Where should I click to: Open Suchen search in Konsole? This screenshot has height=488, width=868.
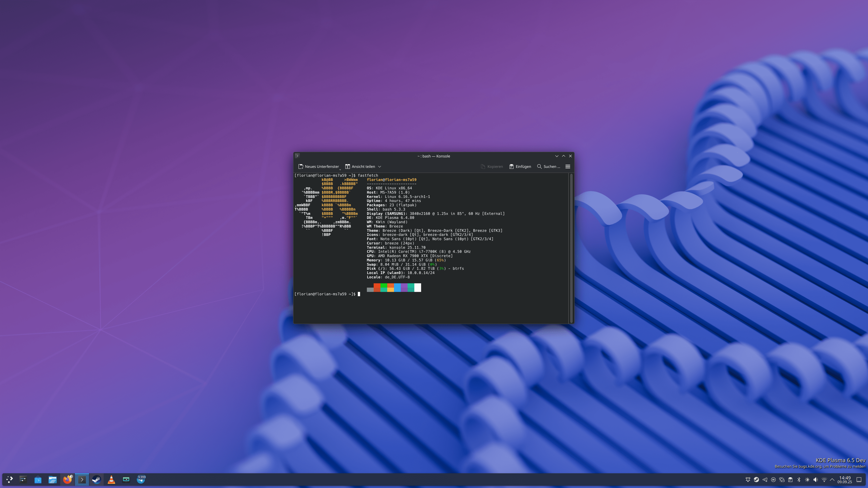[548, 166]
